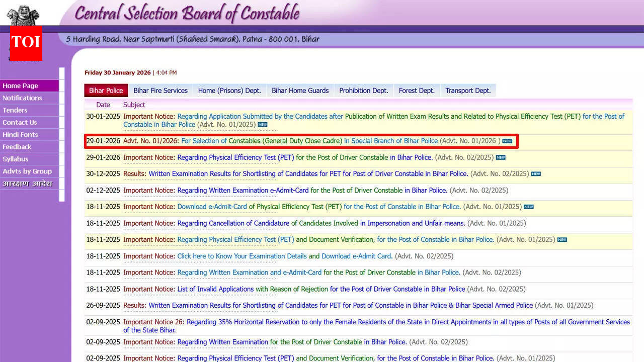Open the Prohibition Dept. tab
The width and height of the screenshot is (644, 362).
363,90
